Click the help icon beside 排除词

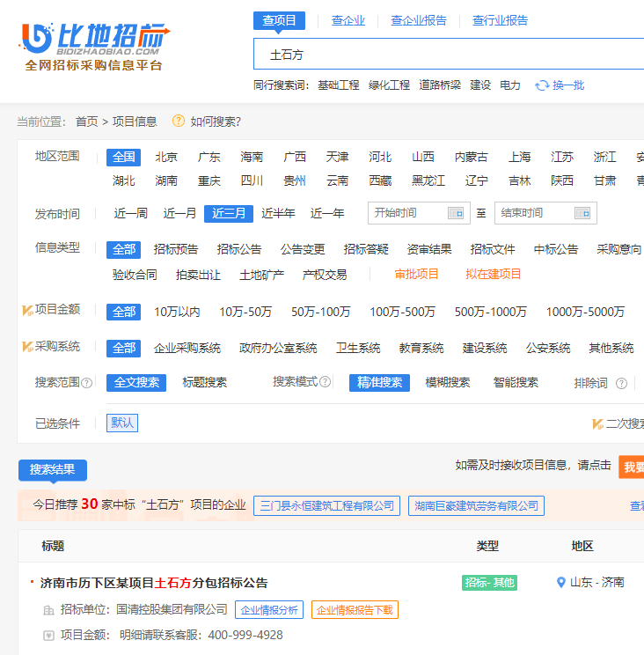point(621,384)
